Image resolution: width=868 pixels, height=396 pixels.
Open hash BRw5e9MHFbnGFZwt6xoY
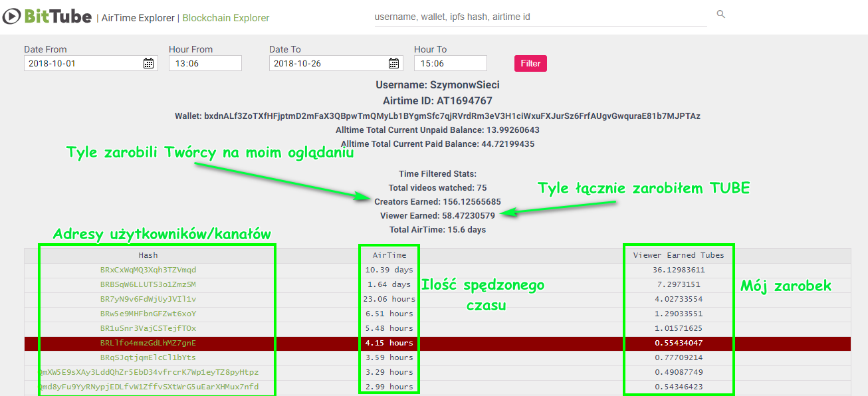(x=148, y=314)
